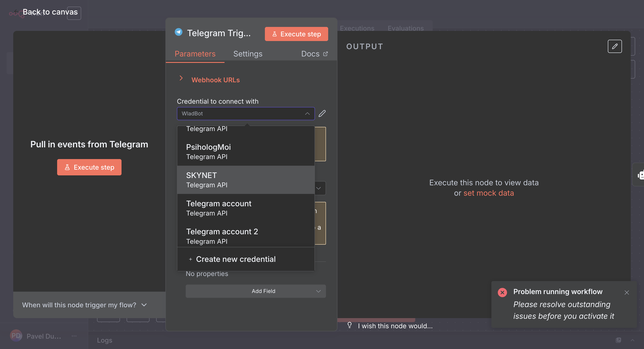Screen dimensions: 644x349
Task: Dismiss the Problem running workflow notification
Action: pos(627,292)
